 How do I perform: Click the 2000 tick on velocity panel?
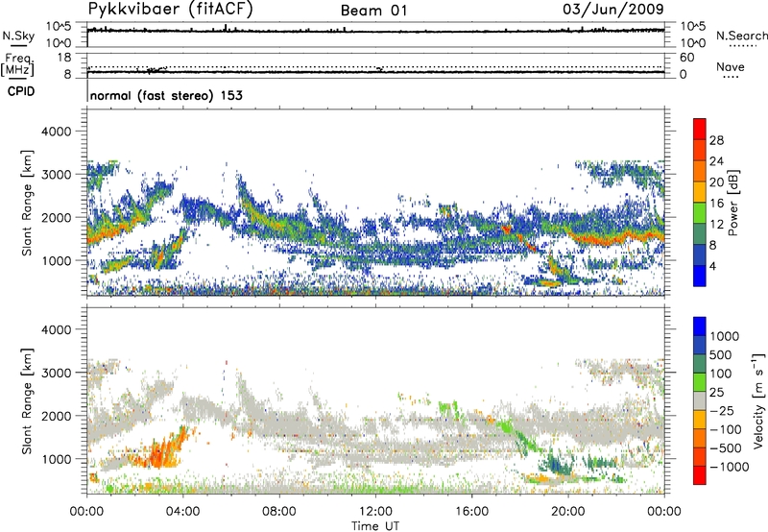coord(57,416)
